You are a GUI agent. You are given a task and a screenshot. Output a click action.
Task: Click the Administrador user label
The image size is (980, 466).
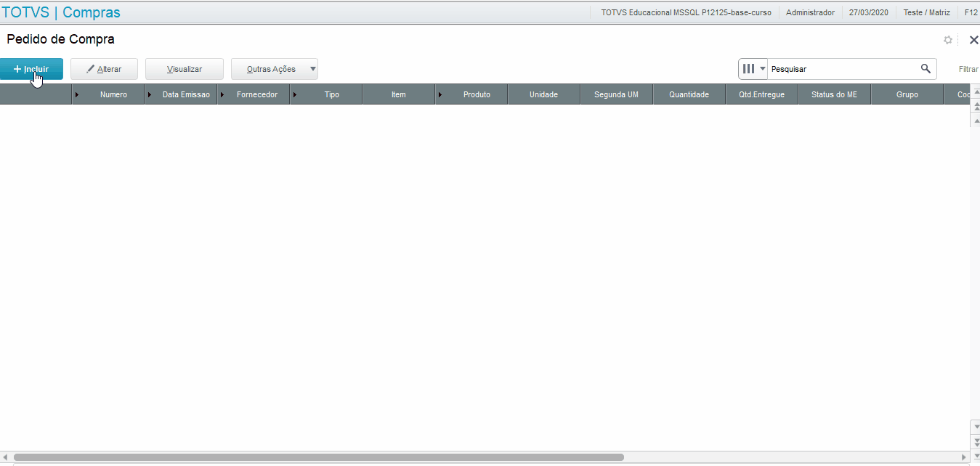coord(810,12)
